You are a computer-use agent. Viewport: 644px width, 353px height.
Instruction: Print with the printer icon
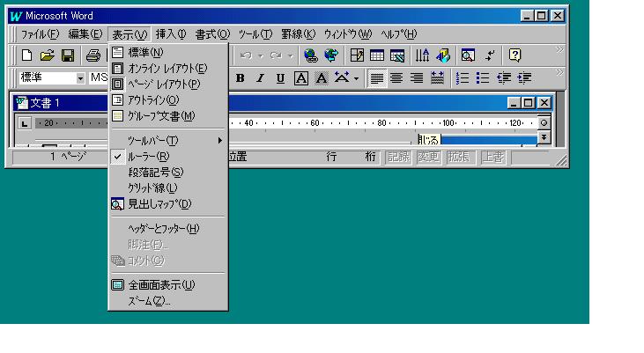pos(93,55)
